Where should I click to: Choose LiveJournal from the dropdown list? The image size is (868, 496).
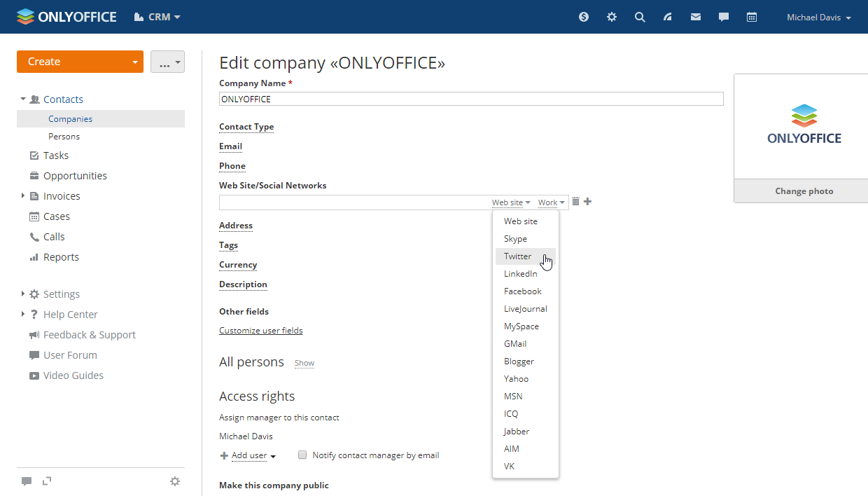coord(526,309)
